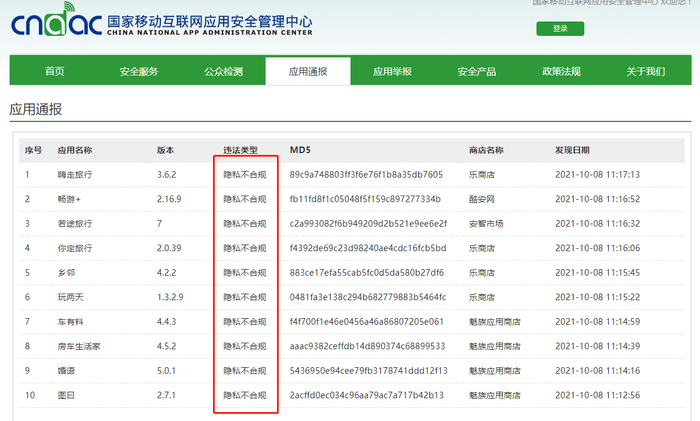
Task: Click the 发现日期 column header
Action: point(572,150)
